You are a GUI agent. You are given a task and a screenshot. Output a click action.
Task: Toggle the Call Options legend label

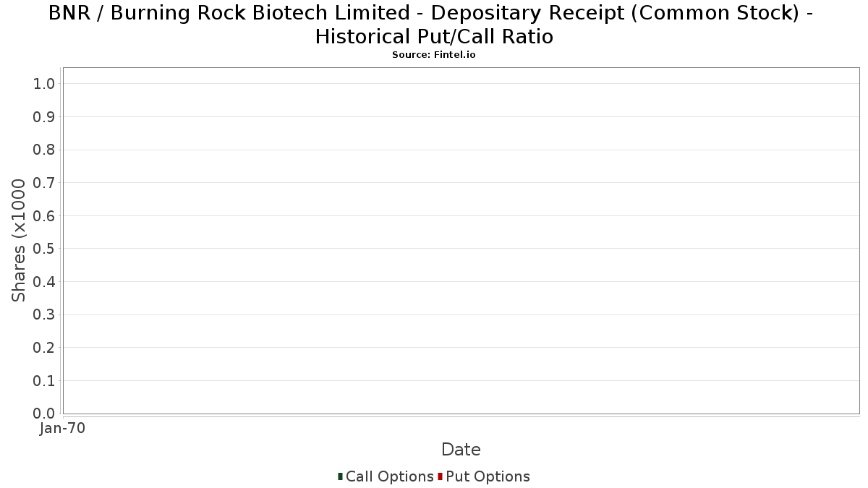click(x=389, y=476)
